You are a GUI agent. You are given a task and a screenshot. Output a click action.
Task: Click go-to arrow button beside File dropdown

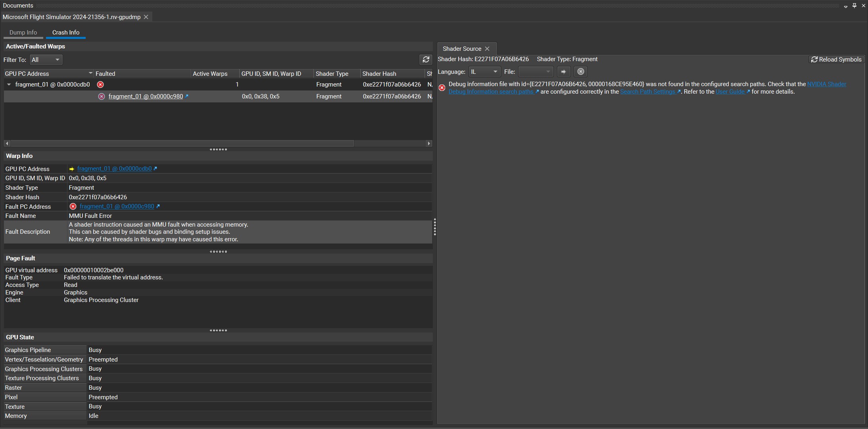pos(563,71)
